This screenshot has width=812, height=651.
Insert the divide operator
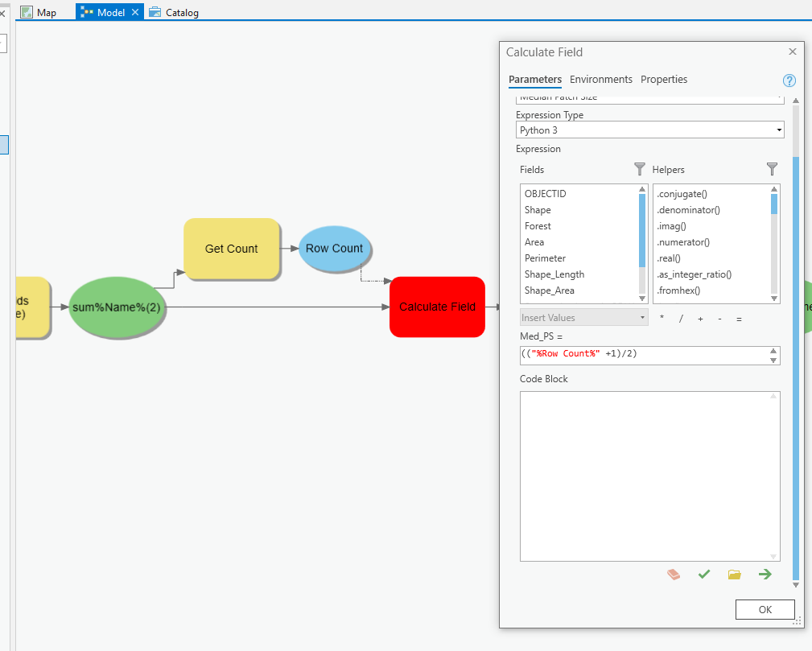(681, 319)
